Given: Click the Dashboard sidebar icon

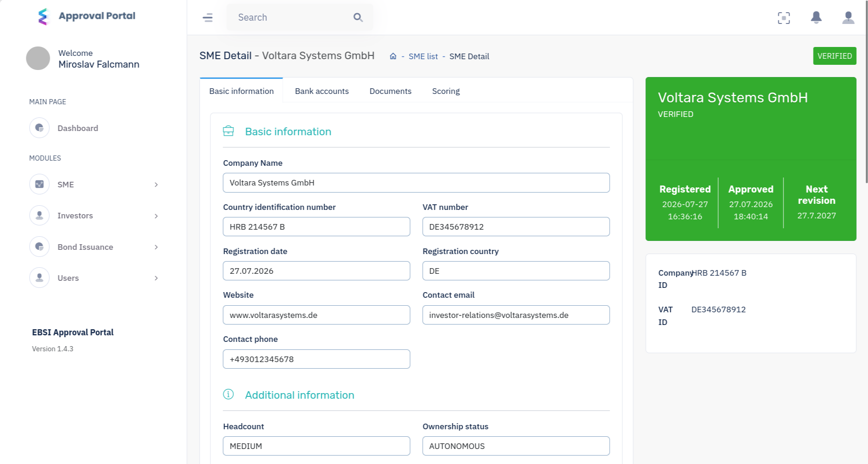Looking at the screenshot, I should point(39,128).
